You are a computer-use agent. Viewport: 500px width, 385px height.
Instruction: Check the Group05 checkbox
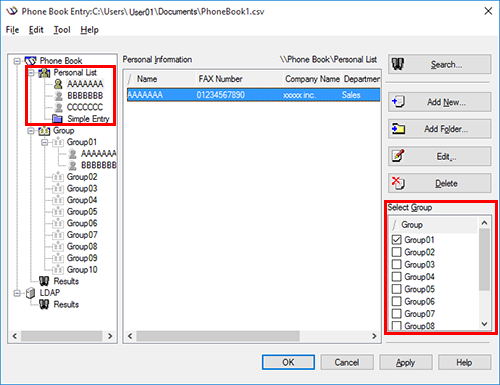(396, 289)
